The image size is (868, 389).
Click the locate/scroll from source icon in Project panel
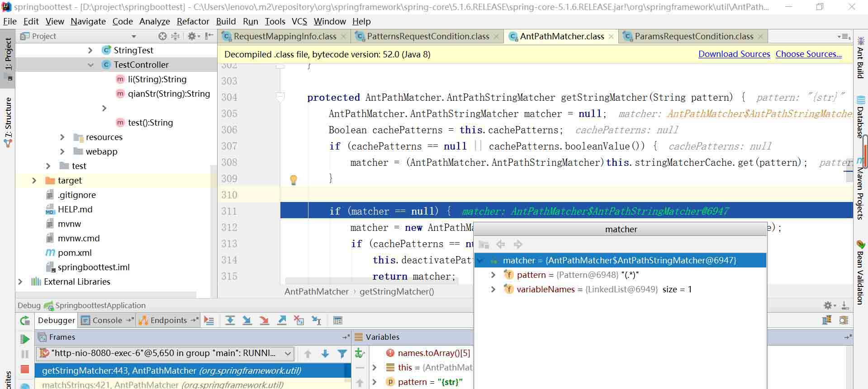pyautogui.click(x=162, y=36)
